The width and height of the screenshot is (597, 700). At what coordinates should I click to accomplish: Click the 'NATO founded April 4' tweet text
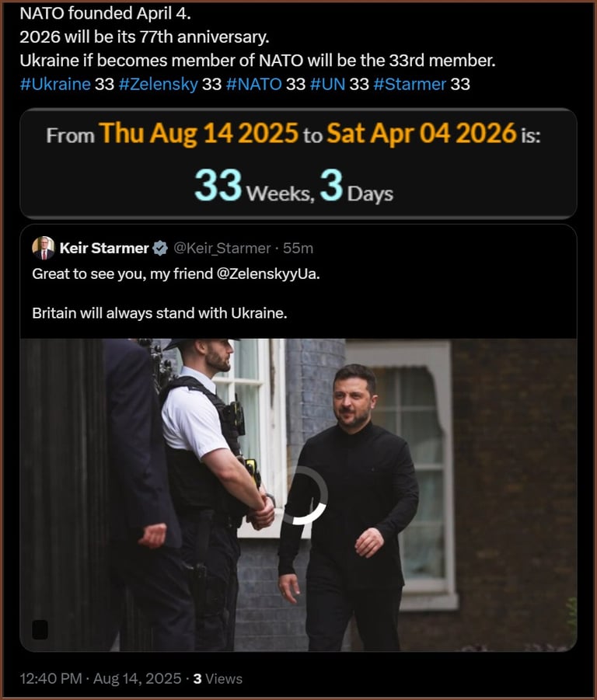coord(106,13)
